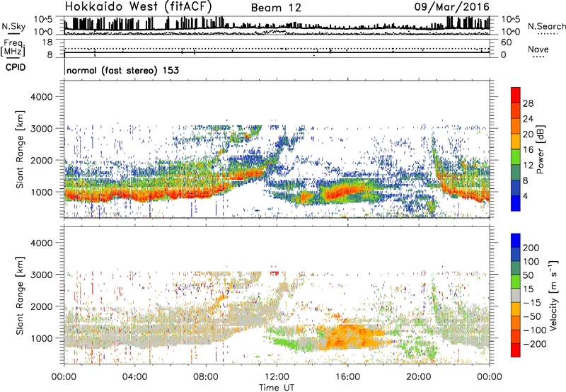
Task: Click the "Time UT" axis title
Action: 277,388
